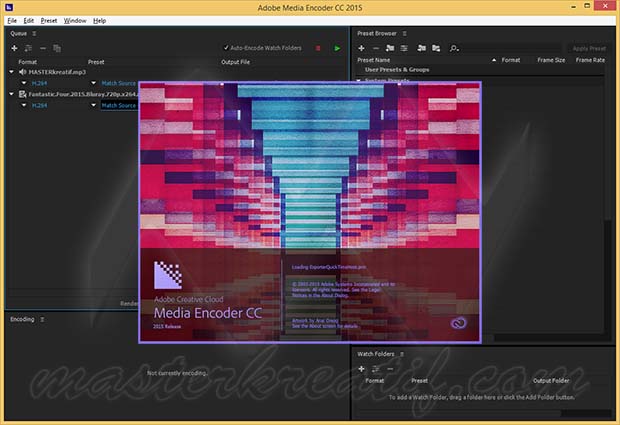Image resolution: width=620 pixels, height=425 pixels.
Task: Remove selected item from Queue
Action: 43,48
